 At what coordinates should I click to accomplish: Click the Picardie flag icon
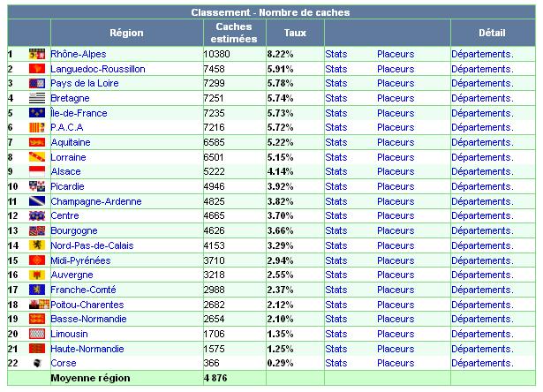37,186
